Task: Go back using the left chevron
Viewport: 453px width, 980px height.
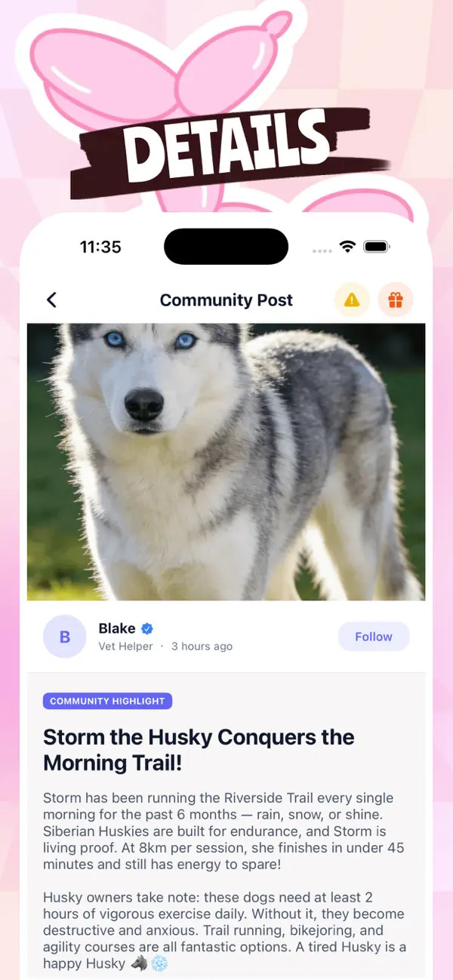Action: pos(51,300)
